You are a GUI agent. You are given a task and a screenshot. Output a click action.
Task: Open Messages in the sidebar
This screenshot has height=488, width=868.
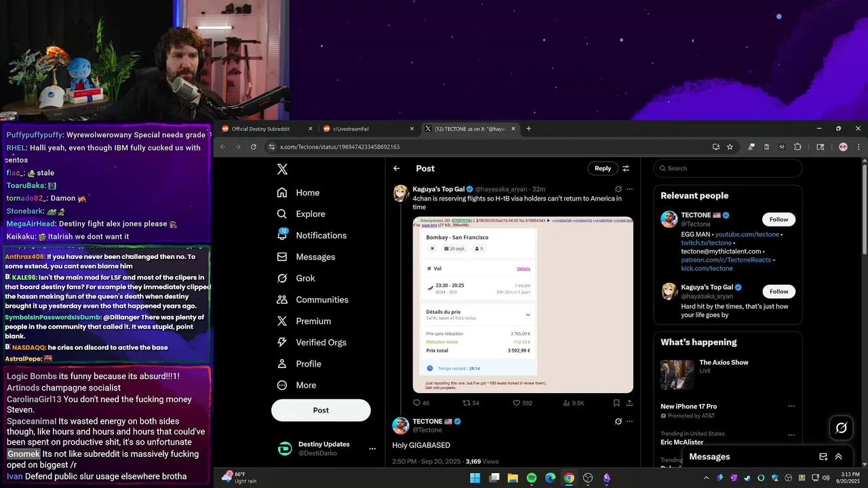pos(307,257)
